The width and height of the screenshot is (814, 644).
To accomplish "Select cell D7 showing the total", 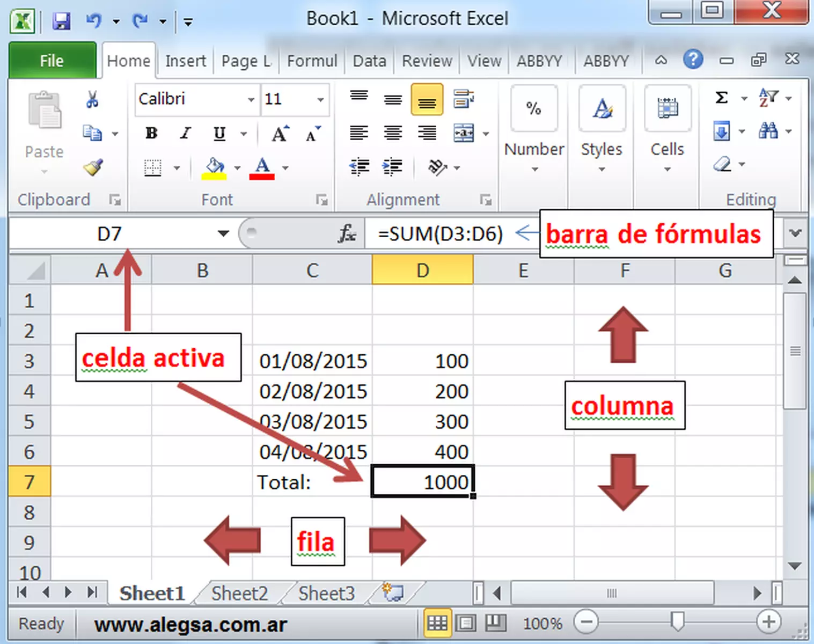I will tap(422, 482).
